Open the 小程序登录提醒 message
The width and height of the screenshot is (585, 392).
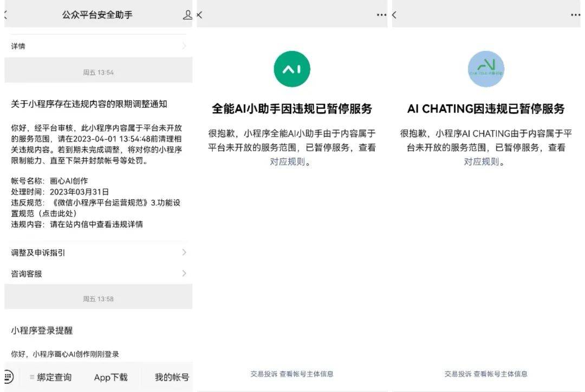tap(42, 330)
